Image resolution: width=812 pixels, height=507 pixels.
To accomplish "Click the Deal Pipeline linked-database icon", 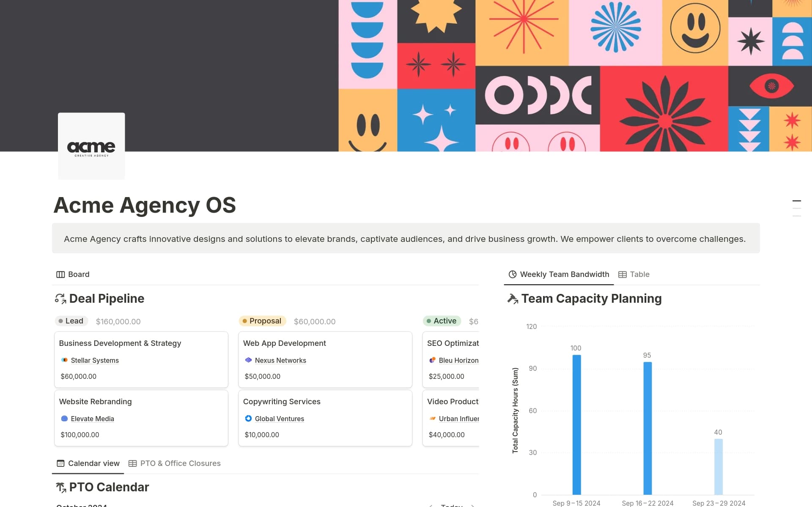I will click(x=60, y=299).
